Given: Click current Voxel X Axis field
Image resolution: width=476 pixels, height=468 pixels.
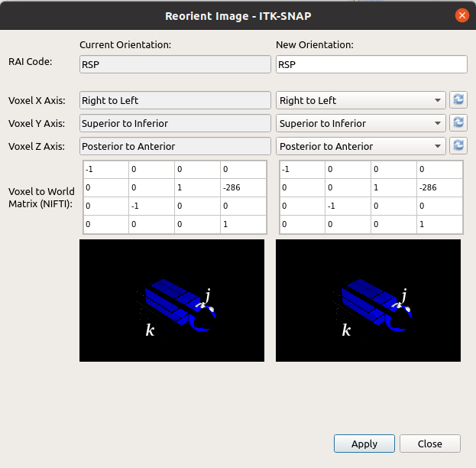Looking at the screenshot, I should (x=175, y=100).
